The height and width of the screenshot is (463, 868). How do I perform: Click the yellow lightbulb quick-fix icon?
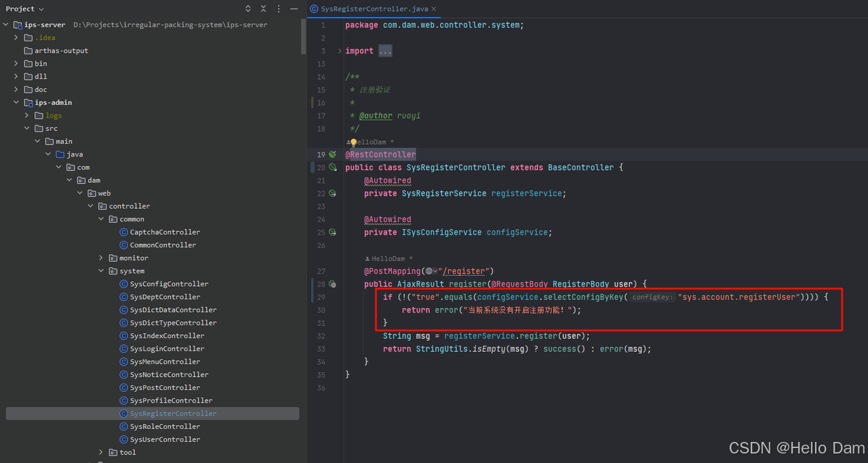(x=353, y=142)
